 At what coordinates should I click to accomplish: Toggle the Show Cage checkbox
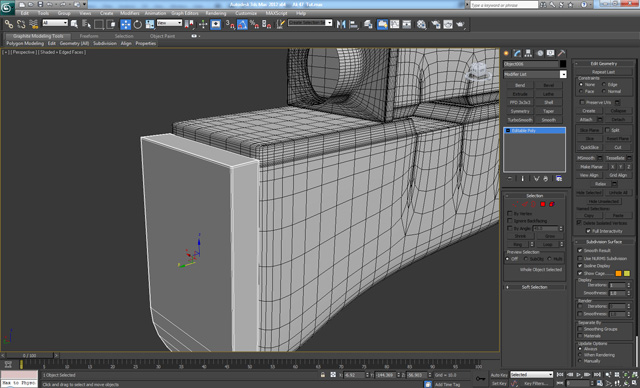580,273
